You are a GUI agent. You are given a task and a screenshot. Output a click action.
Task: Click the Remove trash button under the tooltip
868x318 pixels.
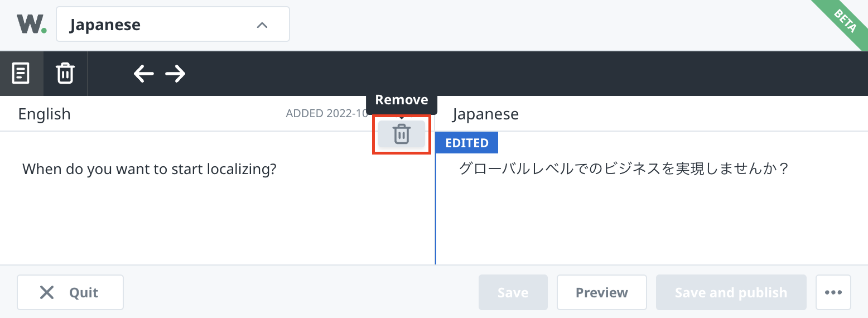click(401, 134)
